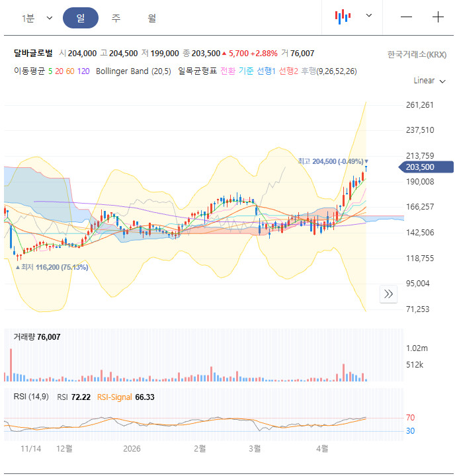
Task: Click the 203,500 current price tag
Action: [426, 167]
